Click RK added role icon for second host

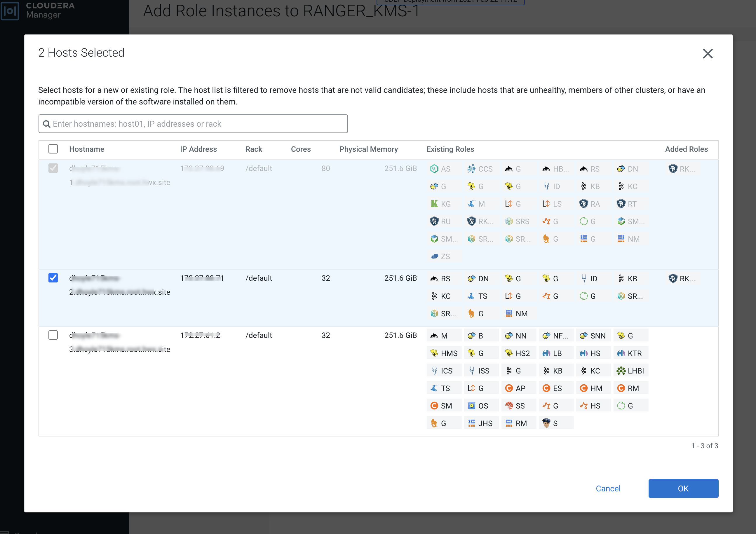tap(673, 278)
